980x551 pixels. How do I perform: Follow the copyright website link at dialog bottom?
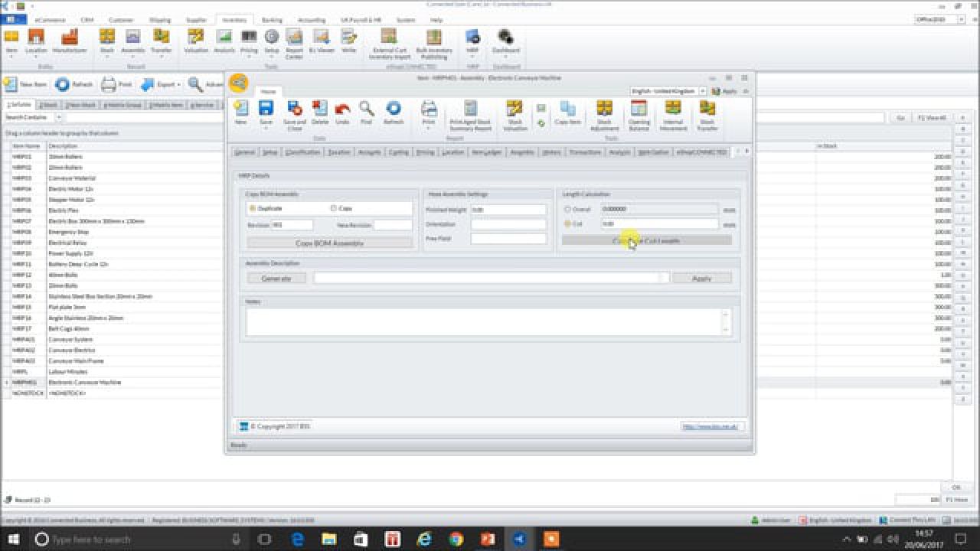click(x=710, y=426)
